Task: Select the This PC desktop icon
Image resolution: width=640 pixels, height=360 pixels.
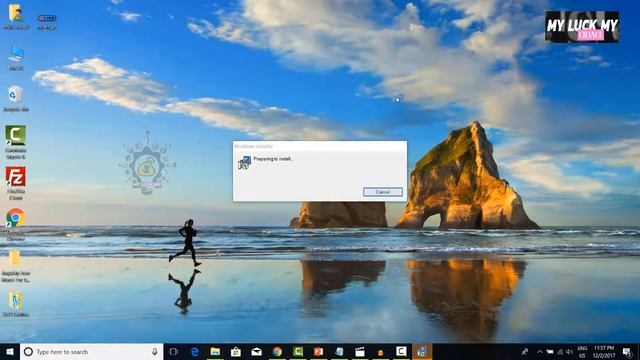Action: point(16,58)
